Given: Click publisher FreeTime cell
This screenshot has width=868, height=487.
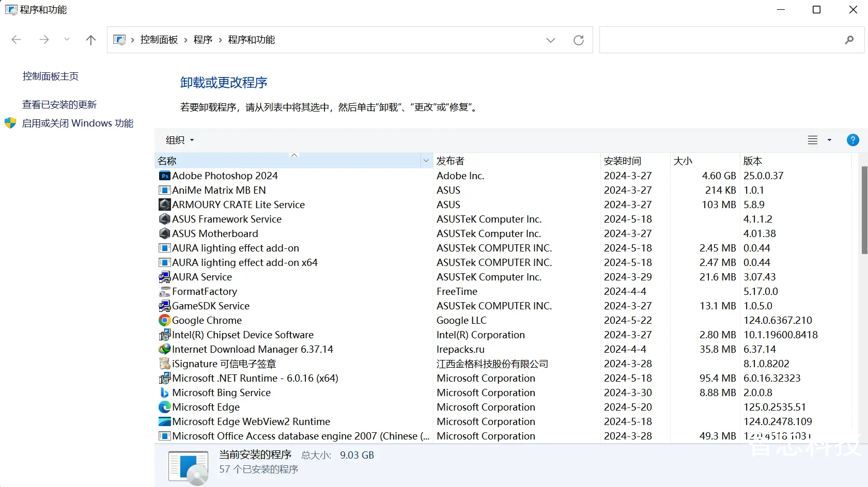Looking at the screenshot, I should click(457, 292).
